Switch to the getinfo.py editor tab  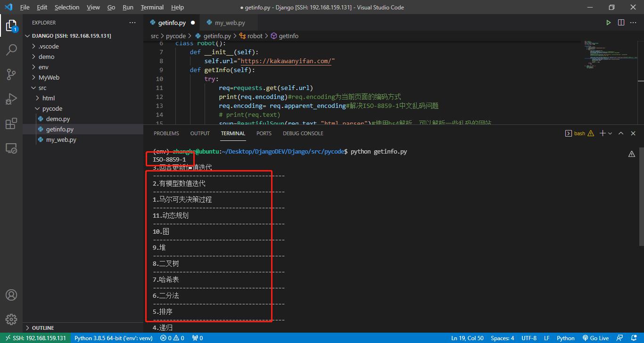172,23
